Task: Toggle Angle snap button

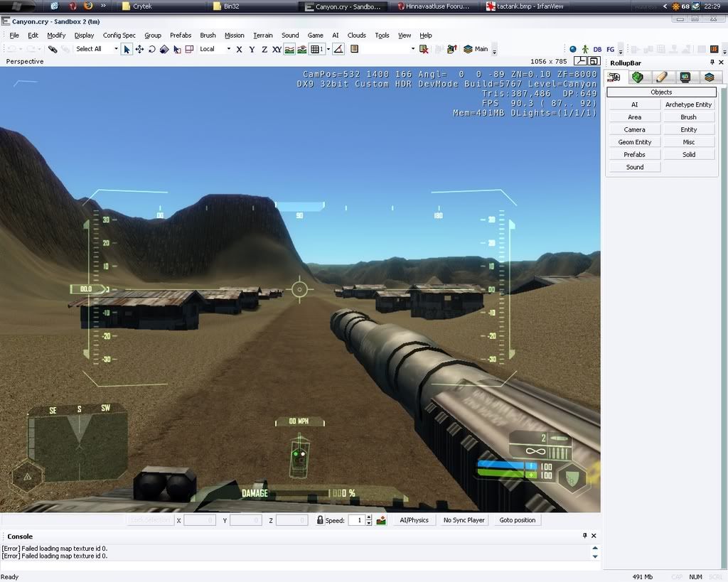Action: click(338, 49)
